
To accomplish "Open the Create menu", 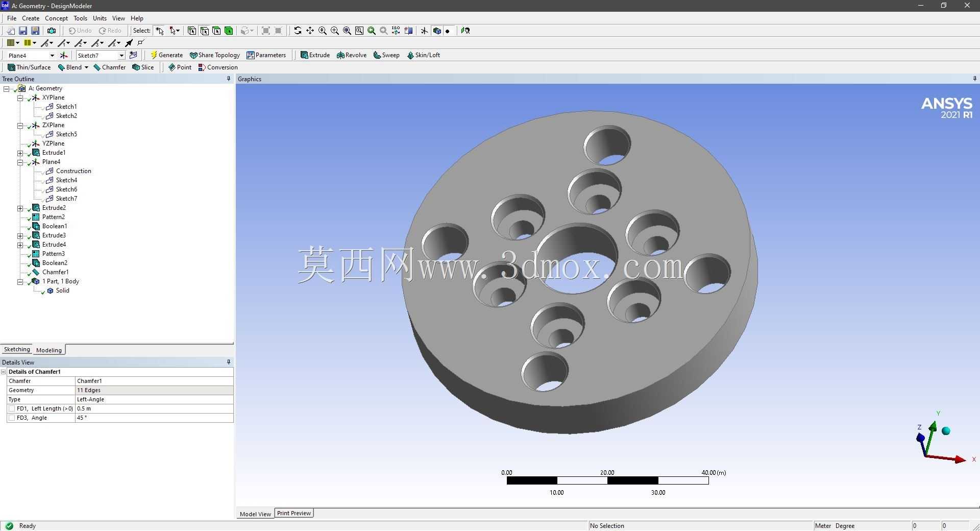I will tap(31, 18).
